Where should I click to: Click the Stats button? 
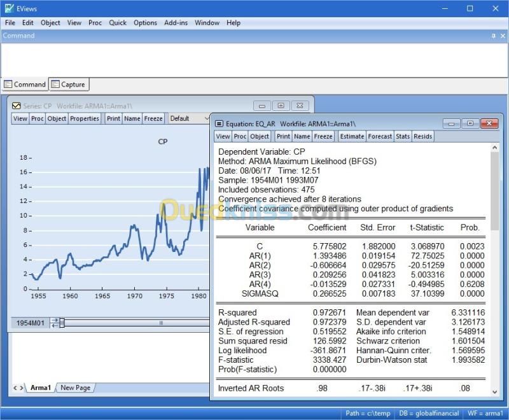(403, 136)
